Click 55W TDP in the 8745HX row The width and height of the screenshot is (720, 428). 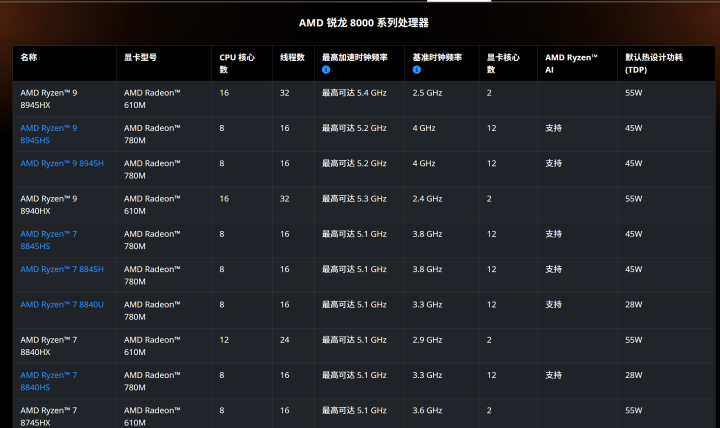(x=634, y=411)
